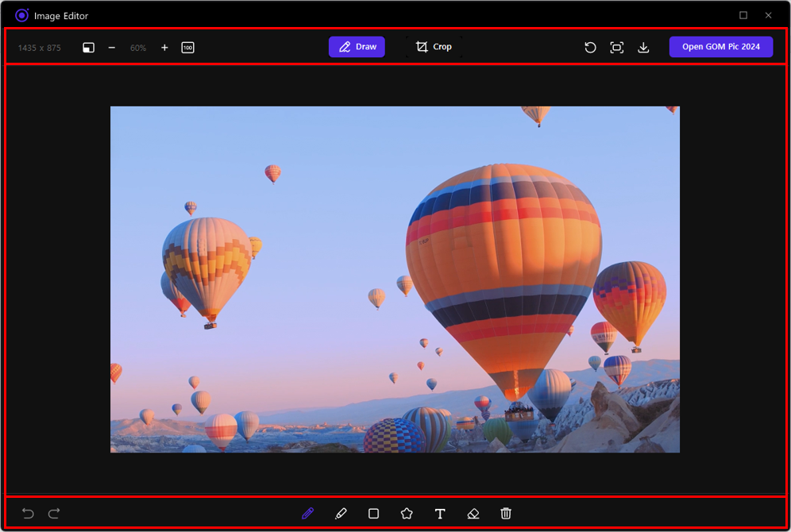Reset image with the rotate-back icon
Screen dimensions: 791x532
click(x=590, y=48)
